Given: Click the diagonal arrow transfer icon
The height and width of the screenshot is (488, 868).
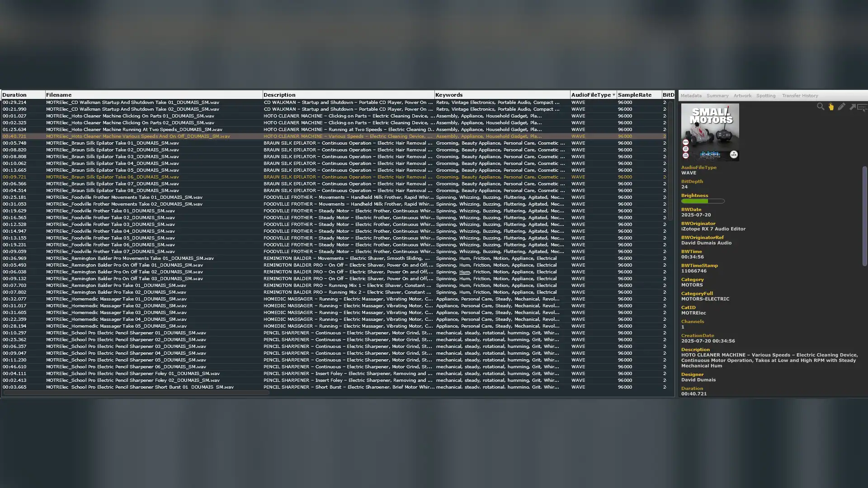Looking at the screenshot, I should click(x=852, y=107).
